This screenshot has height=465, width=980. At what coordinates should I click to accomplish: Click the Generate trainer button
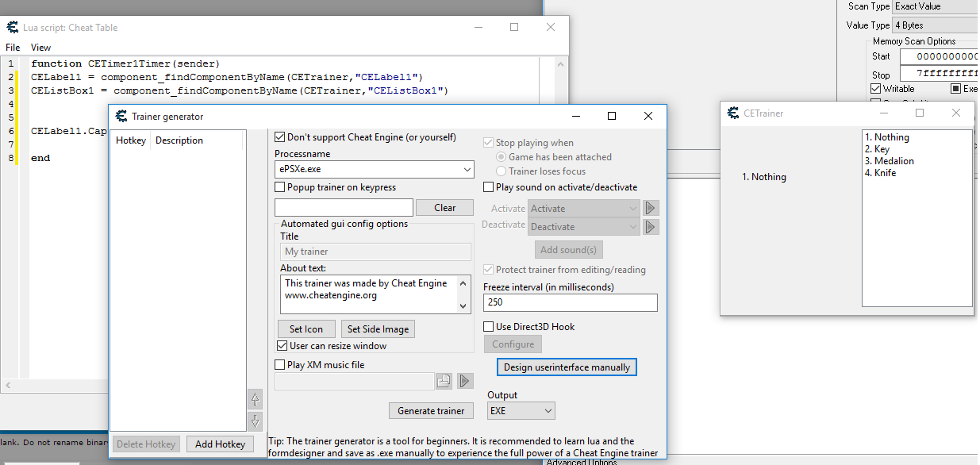click(x=431, y=411)
